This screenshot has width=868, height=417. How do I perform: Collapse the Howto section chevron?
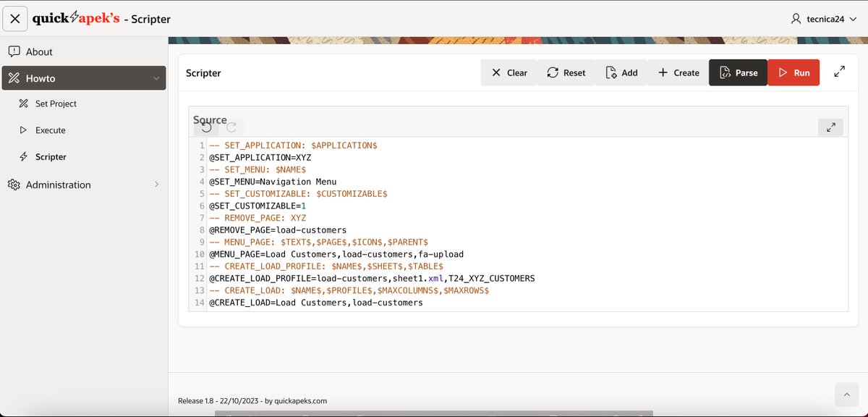tap(156, 78)
